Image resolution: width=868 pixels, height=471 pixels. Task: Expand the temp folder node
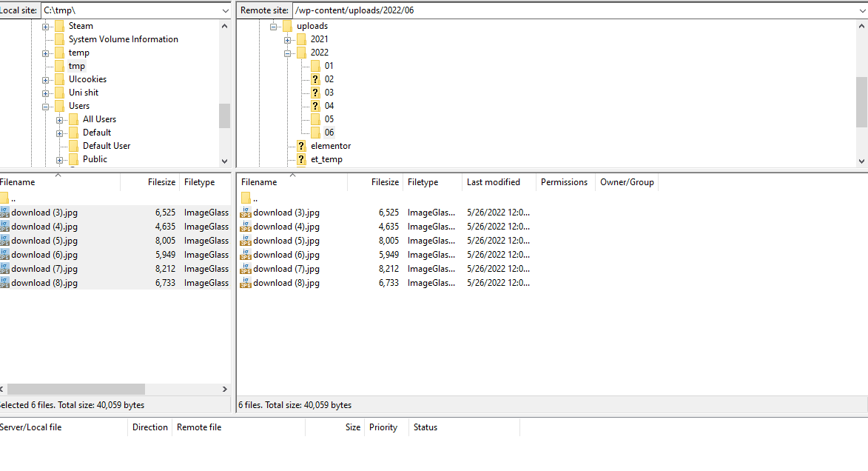click(x=45, y=53)
